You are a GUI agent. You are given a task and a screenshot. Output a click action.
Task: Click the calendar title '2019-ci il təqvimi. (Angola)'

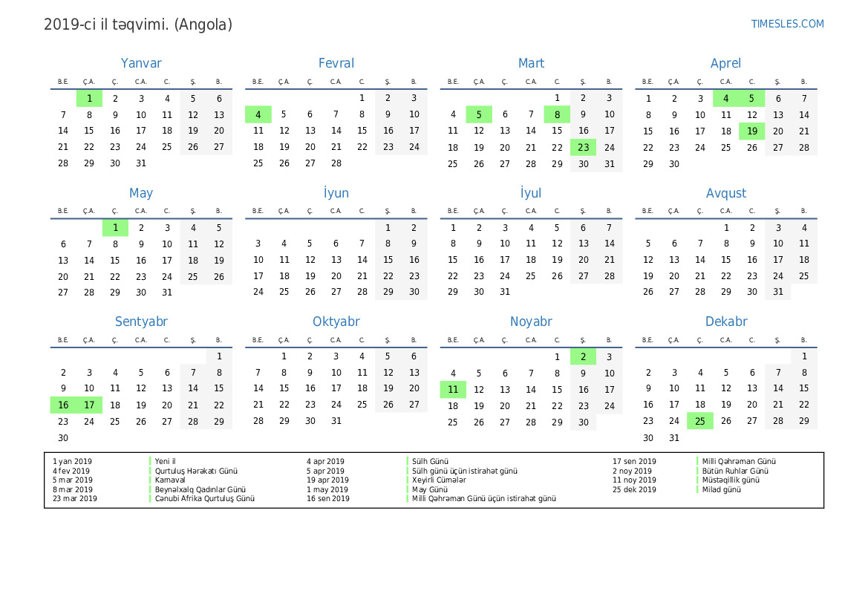(138, 25)
